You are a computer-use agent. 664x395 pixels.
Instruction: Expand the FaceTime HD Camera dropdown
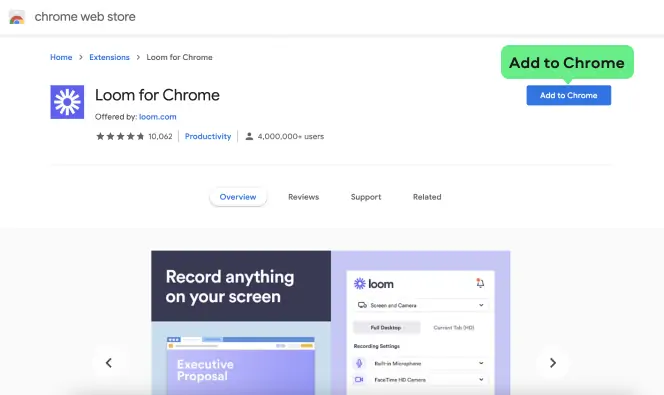click(481, 379)
